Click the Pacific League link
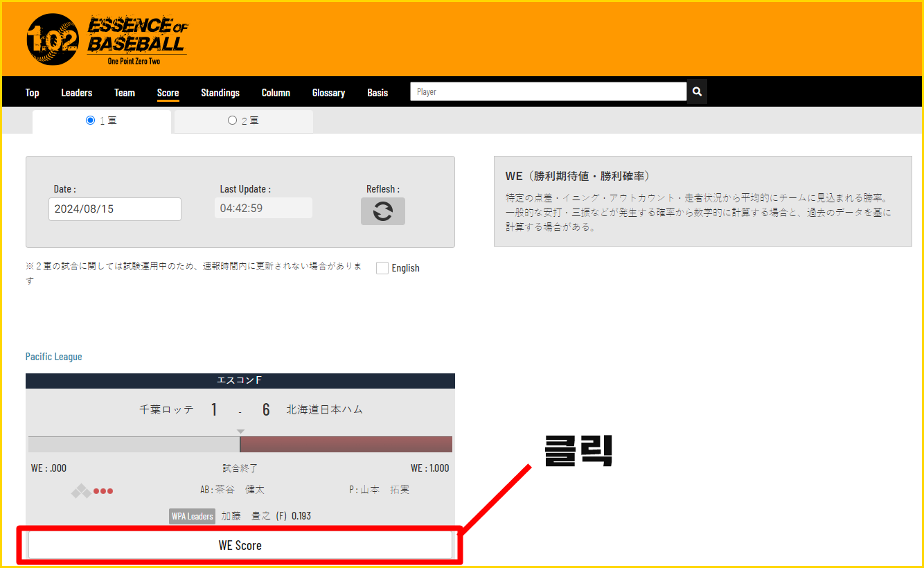 click(54, 357)
